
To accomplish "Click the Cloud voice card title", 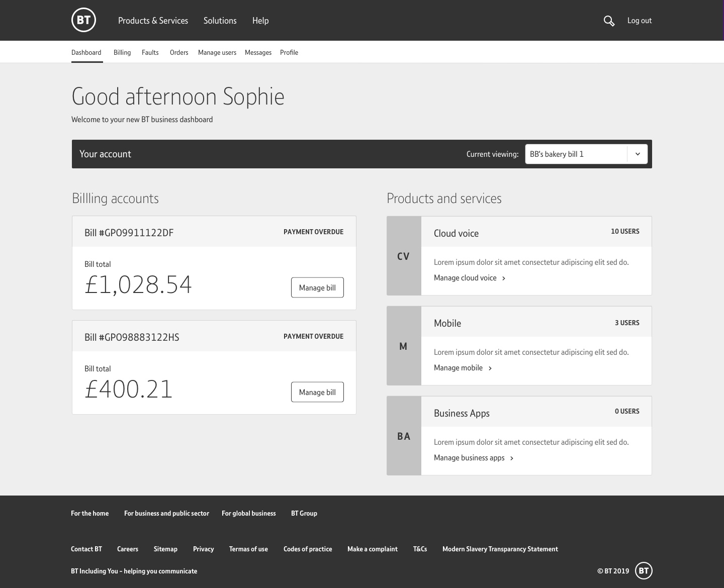I will pyautogui.click(x=456, y=233).
